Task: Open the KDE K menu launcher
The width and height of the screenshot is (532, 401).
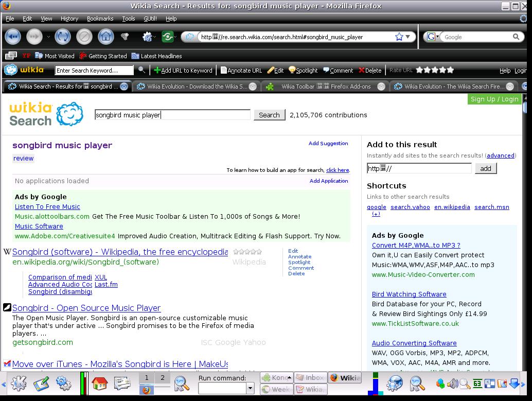Action: tap(19, 383)
